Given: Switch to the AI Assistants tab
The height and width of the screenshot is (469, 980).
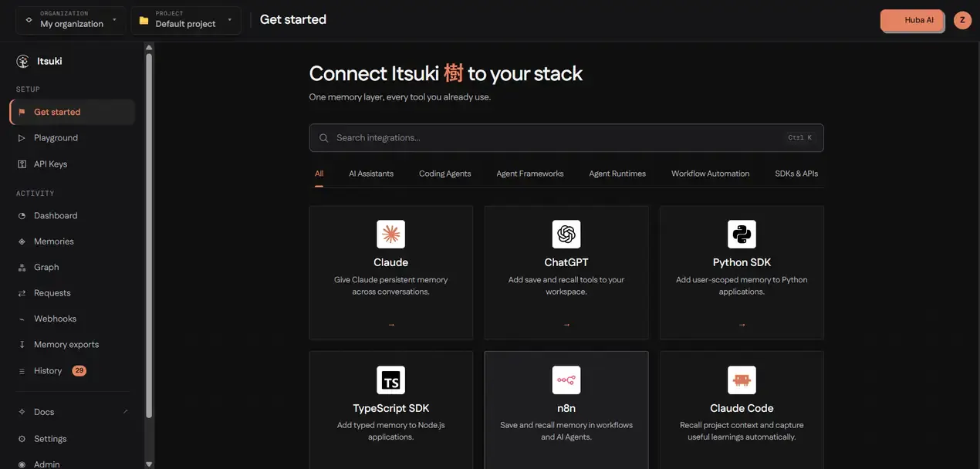Looking at the screenshot, I should (371, 174).
